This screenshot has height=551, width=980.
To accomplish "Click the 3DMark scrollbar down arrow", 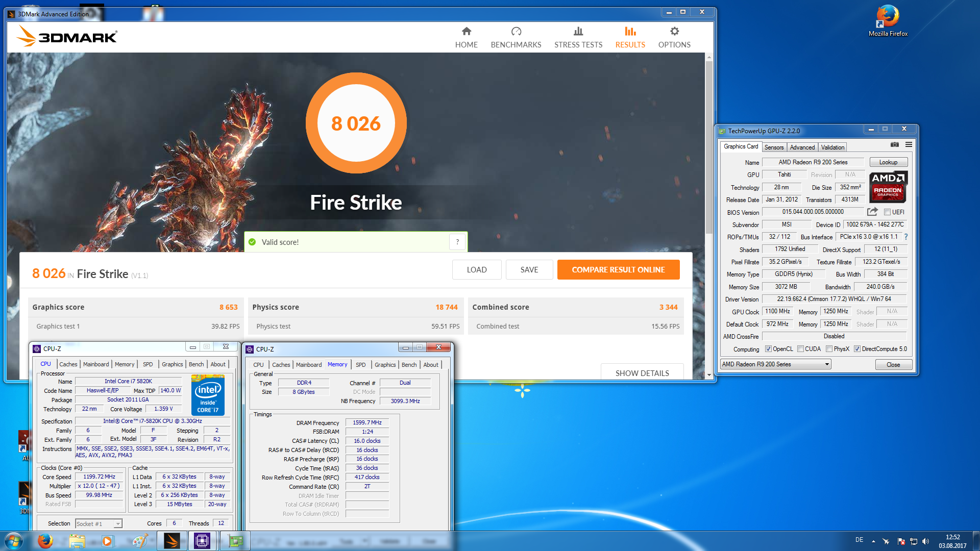I will (x=709, y=374).
